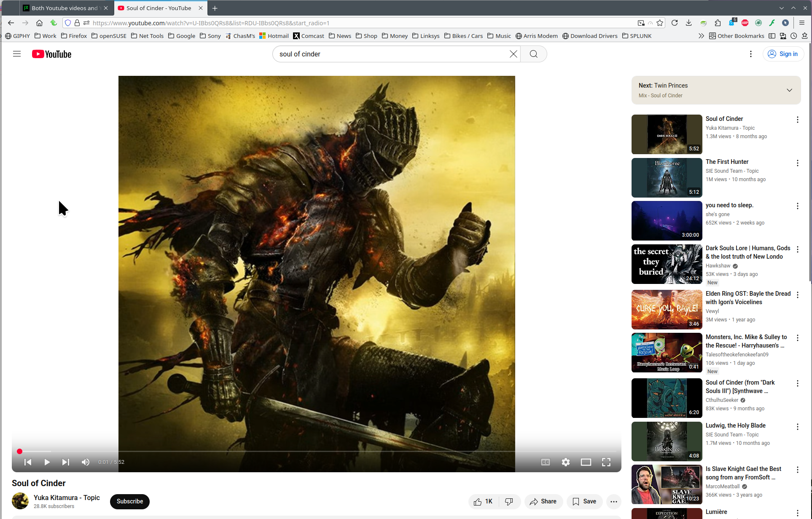Click the search magnifier button
The width and height of the screenshot is (812, 519).
click(533, 54)
